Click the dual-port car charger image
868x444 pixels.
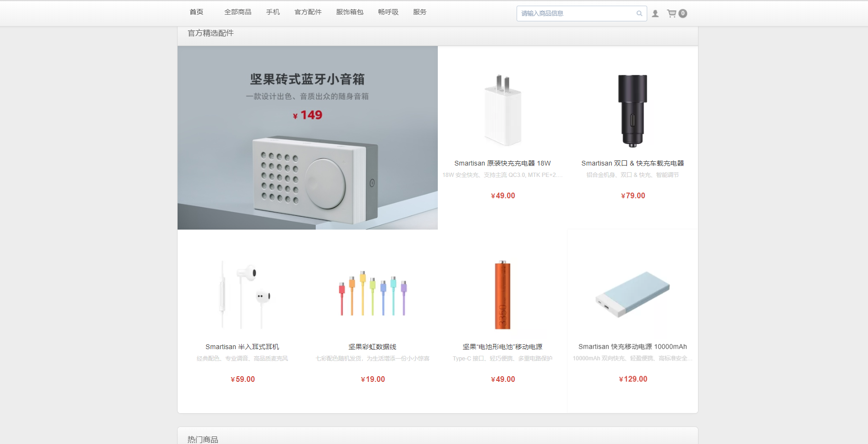pyautogui.click(x=632, y=111)
